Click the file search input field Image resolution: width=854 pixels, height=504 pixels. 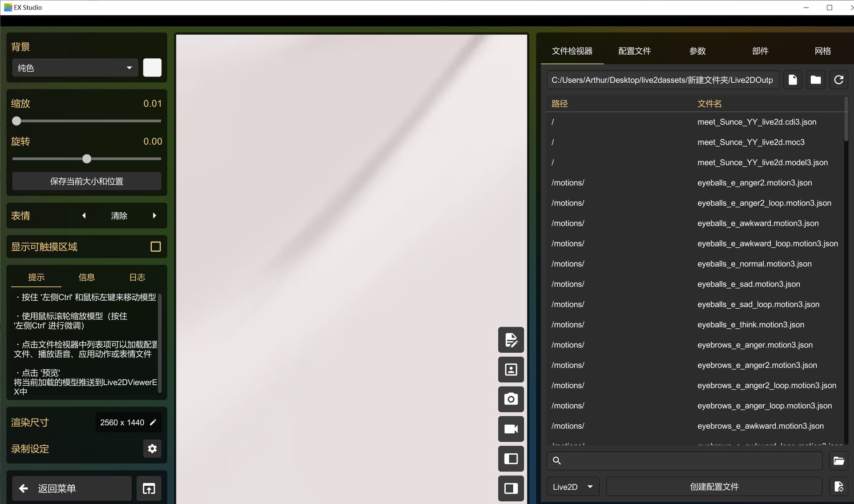click(689, 461)
